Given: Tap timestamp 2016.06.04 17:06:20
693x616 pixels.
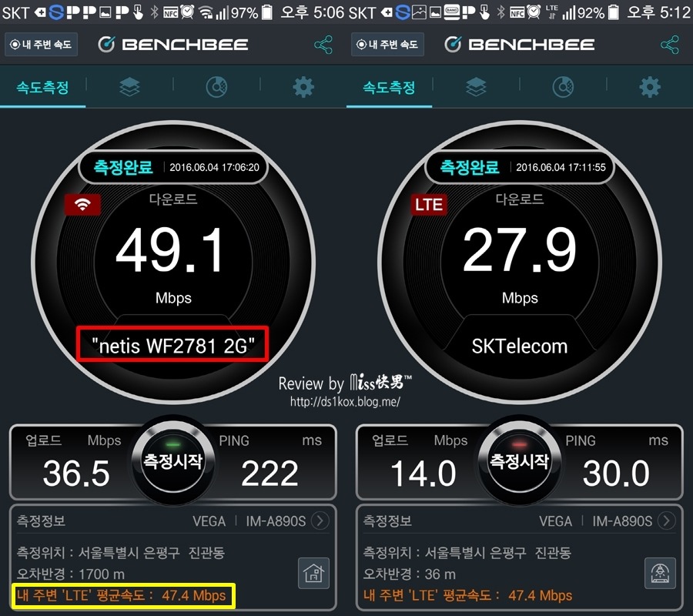Looking at the screenshot, I should pos(214,167).
